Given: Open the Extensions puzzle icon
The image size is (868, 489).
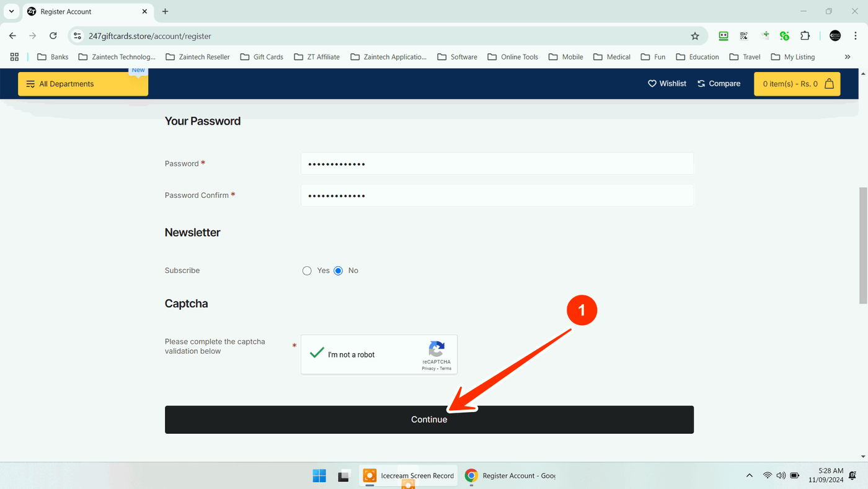Looking at the screenshot, I should coord(805,36).
